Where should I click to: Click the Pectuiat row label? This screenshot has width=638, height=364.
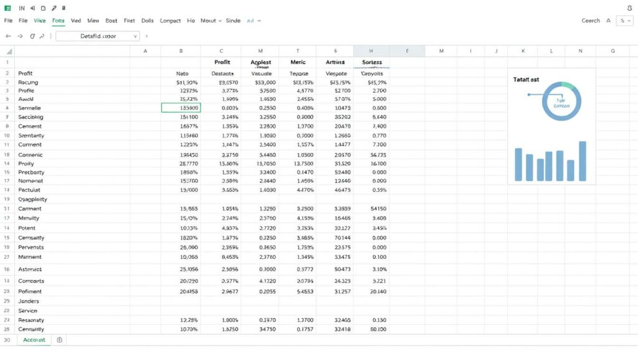click(x=29, y=190)
